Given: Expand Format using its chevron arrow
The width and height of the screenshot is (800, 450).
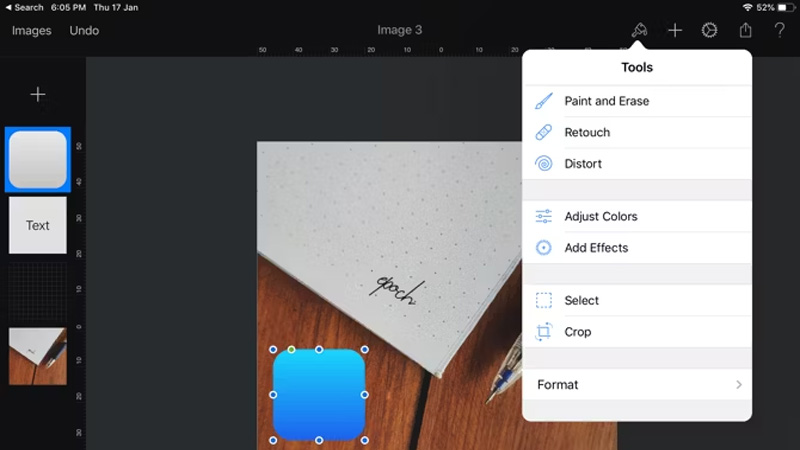Looking at the screenshot, I should coord(739,385).
